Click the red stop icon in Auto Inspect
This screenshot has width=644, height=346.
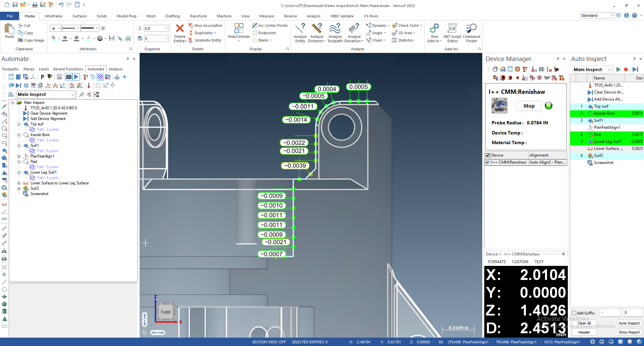pyautogui.click(x=626, y=69)
